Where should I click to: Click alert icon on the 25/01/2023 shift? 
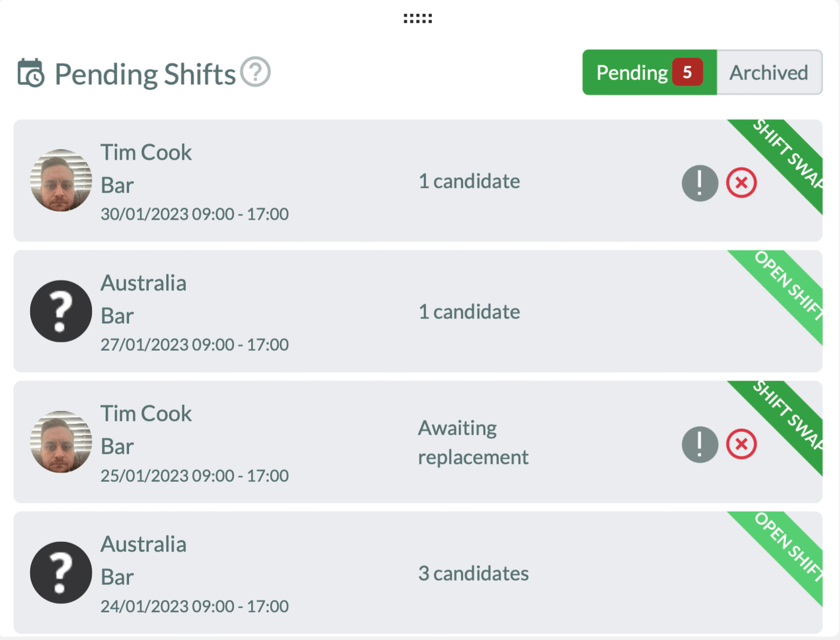click(700, 444)
